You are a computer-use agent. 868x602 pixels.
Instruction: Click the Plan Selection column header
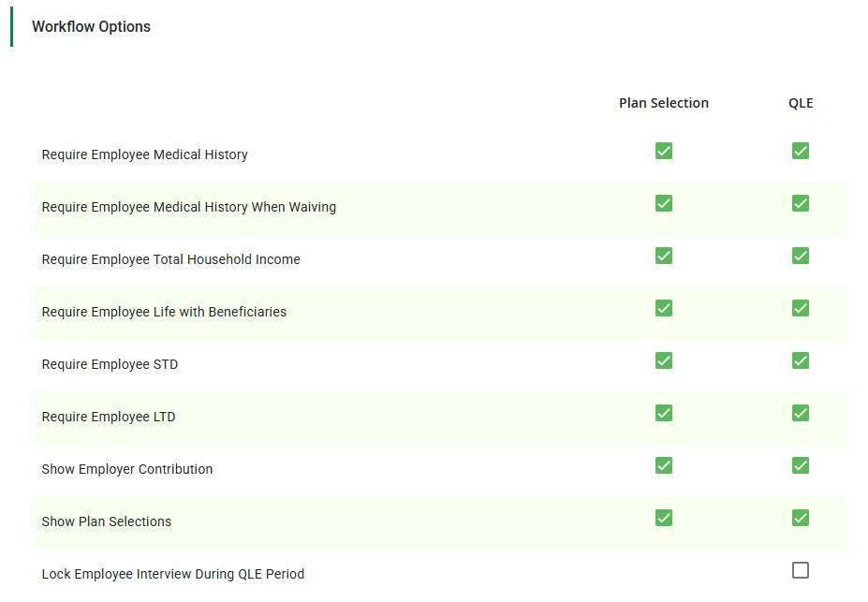coord(664,103)
